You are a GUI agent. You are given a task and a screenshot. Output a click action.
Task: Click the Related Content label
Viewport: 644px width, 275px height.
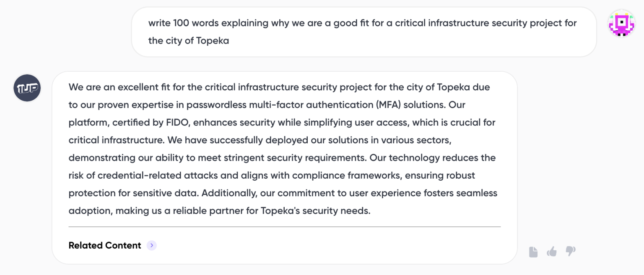[105, 246]
